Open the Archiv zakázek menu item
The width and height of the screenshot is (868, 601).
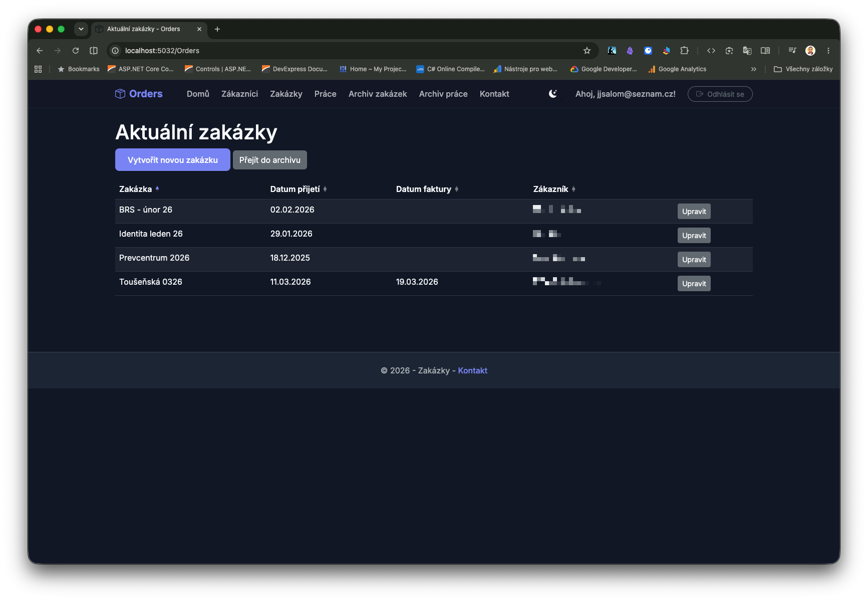click(x=378, y=94)
